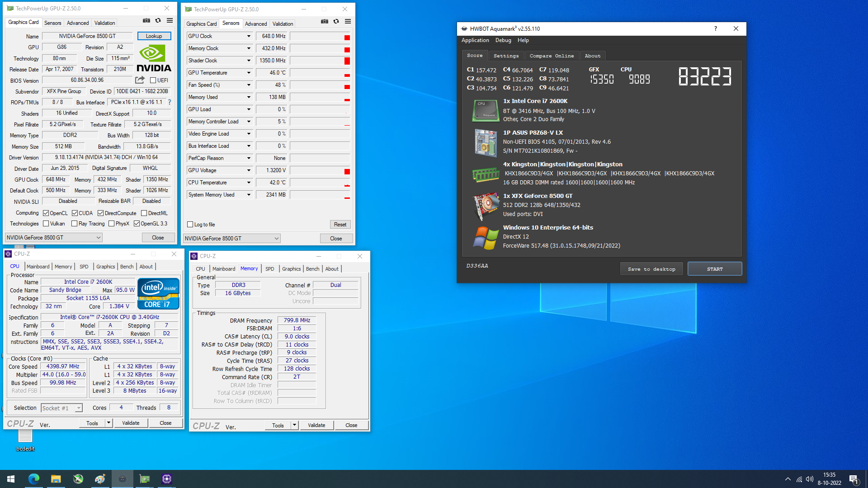
Task: Click screenshot camera icon in GPU-Z Graphics Card window
Action: (x=146, y=20)
